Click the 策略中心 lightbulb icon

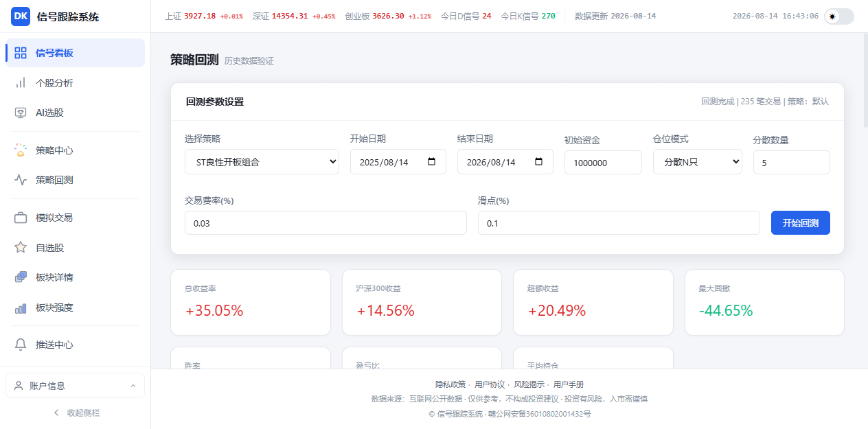coord(21,150)
